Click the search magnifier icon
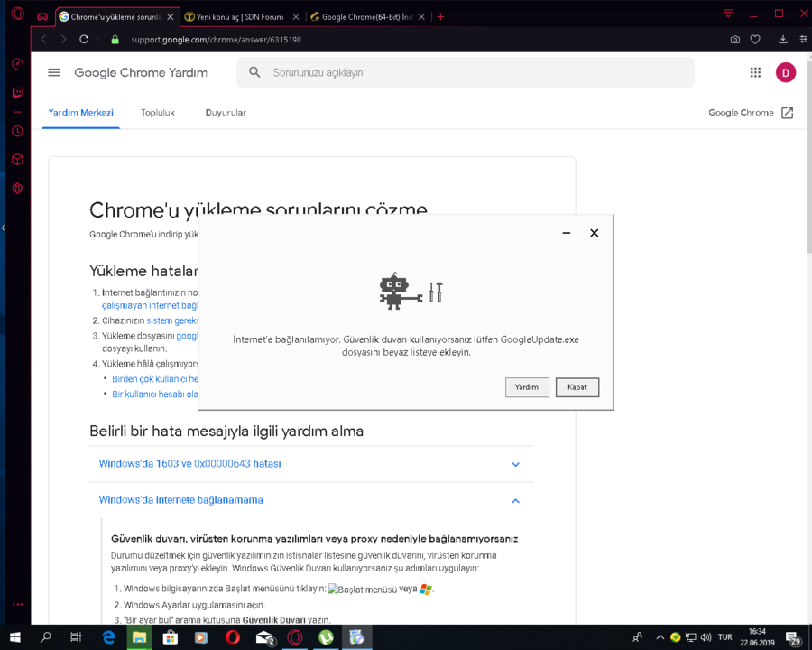Screen dimensions: 812x650 [254, 72]
